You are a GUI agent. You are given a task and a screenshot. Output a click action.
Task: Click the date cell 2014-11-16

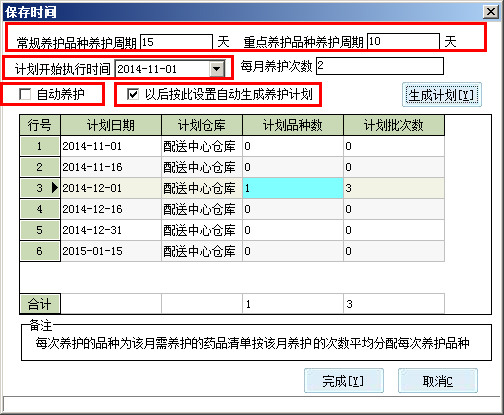point(111,167)
